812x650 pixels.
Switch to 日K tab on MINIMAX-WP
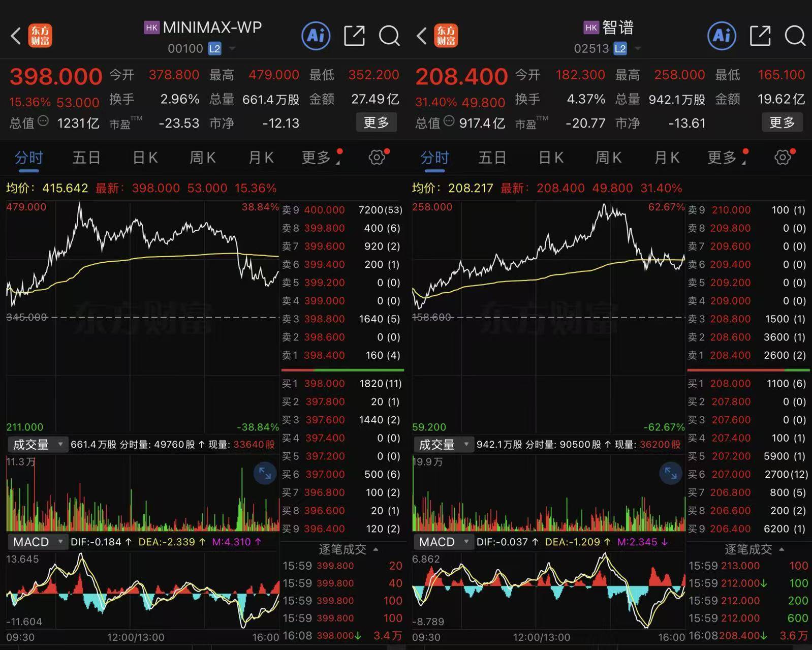[145, 158]
